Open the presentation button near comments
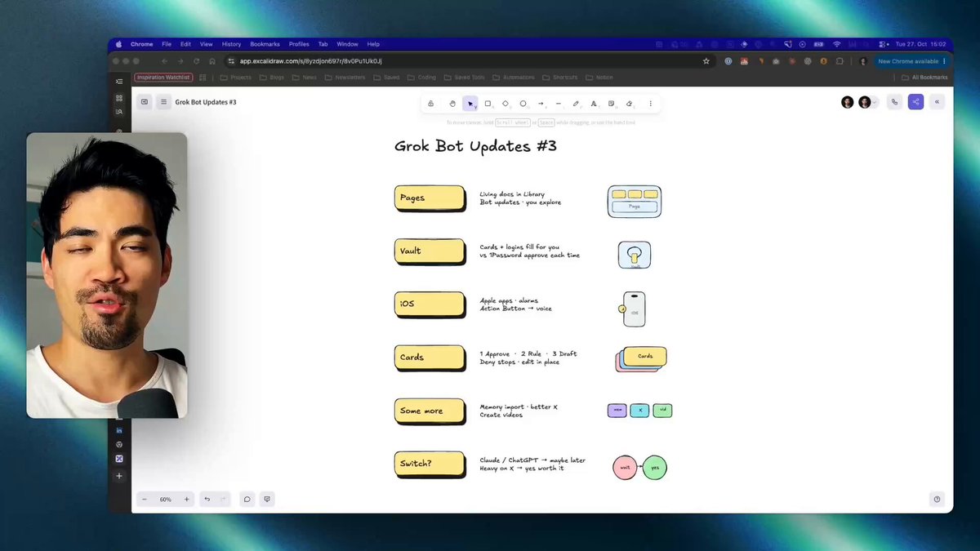The width and height of the screenshot is (980, 551). [x=267, y=499]
